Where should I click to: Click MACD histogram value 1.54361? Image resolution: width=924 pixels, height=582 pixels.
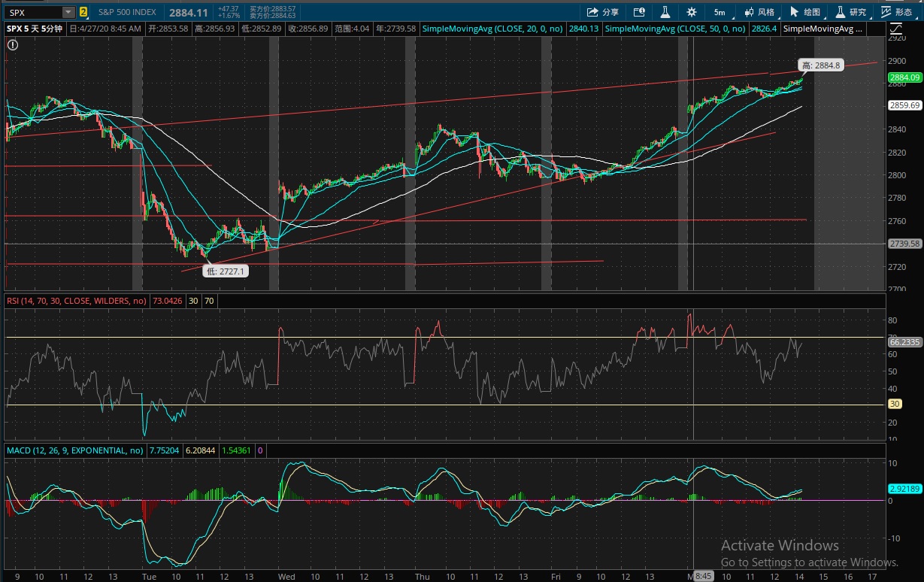tap(236, 450)
